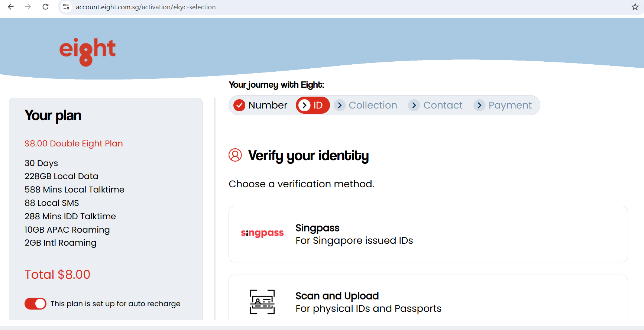Click the chevron before Contact step
The width and height of the screenshot is (644, 330).
tap(414, 105)
